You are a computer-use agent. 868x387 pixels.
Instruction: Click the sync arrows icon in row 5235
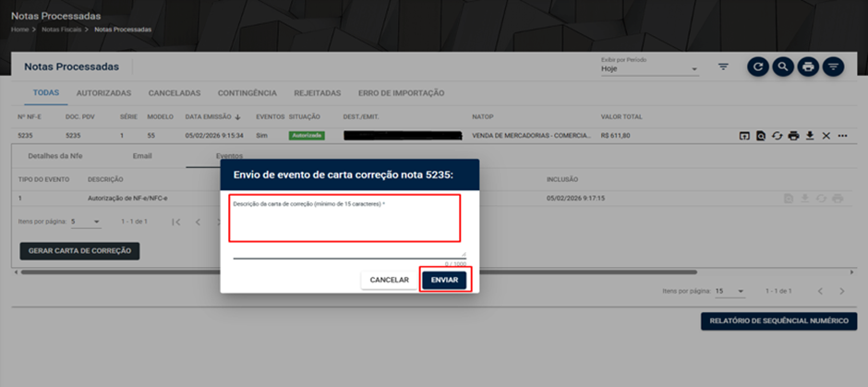click(x=778, y=136)
